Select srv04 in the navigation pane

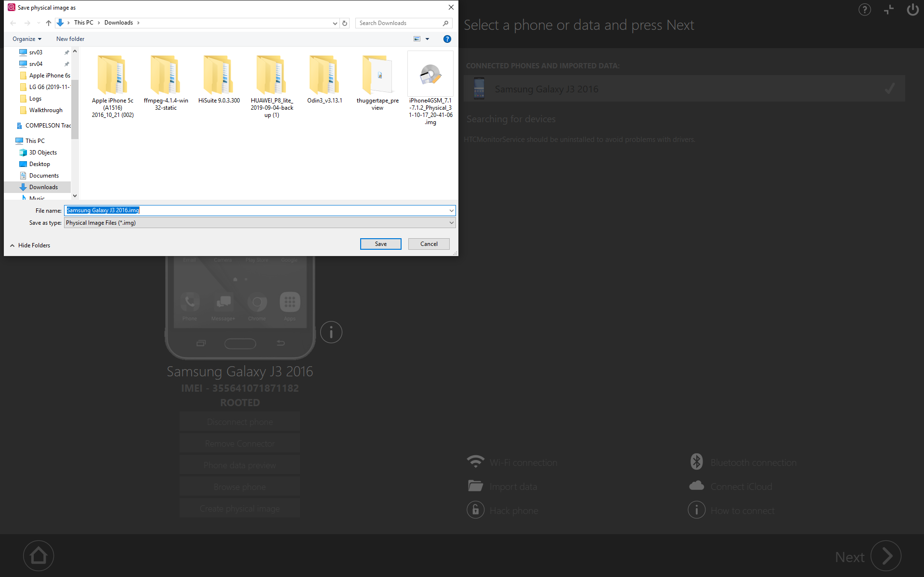(36, 64)
